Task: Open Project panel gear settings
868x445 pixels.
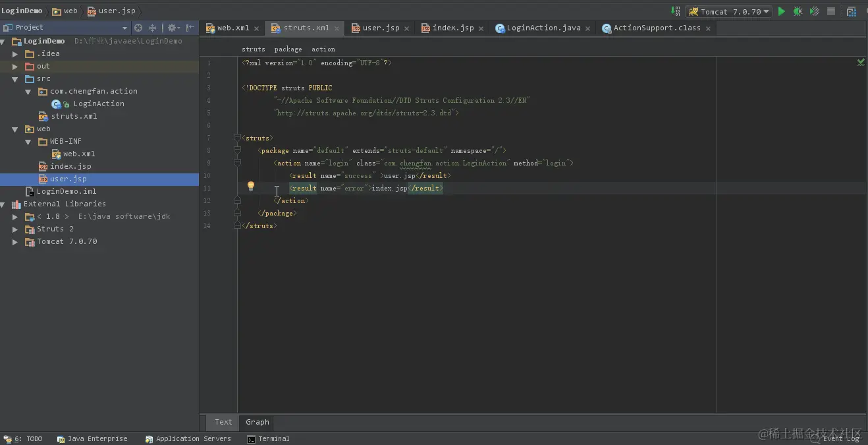Action: point(173,28)
